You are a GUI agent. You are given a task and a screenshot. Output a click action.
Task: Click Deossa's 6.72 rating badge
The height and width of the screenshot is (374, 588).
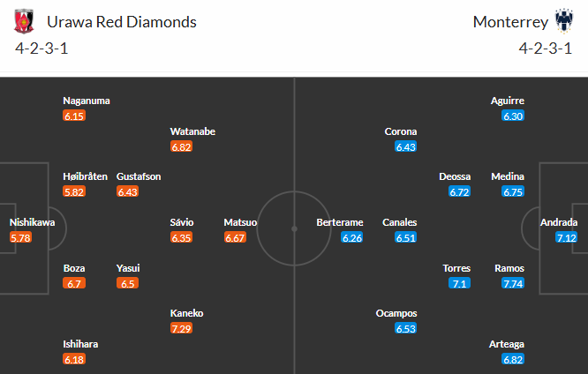pos(459,191)
